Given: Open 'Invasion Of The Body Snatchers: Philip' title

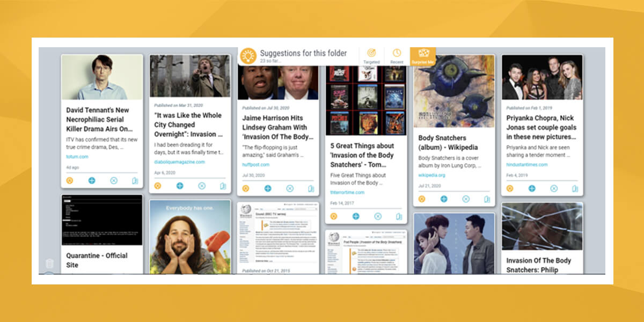Looking at the screenshot, I should point(538,265).
